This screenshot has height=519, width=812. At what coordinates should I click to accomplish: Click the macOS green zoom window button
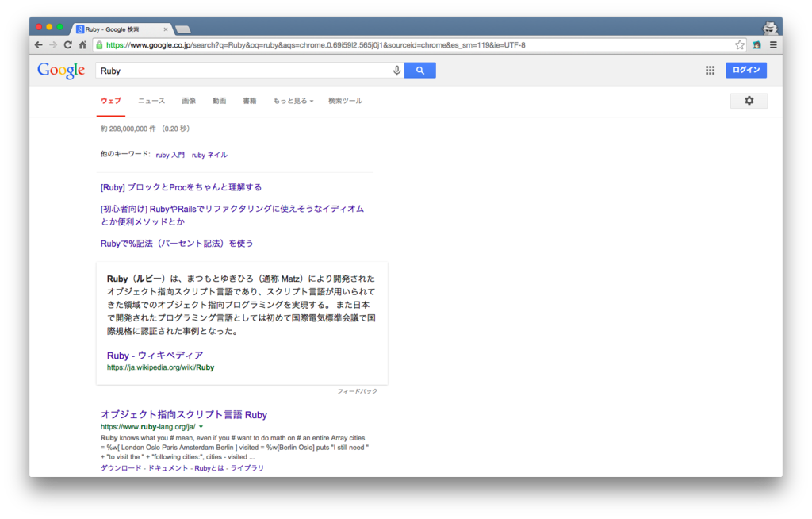click(60, 27)
